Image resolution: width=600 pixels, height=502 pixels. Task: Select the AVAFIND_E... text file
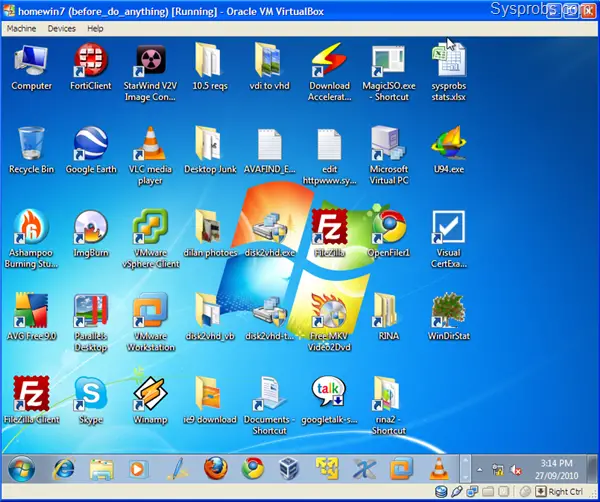[270, 151]
